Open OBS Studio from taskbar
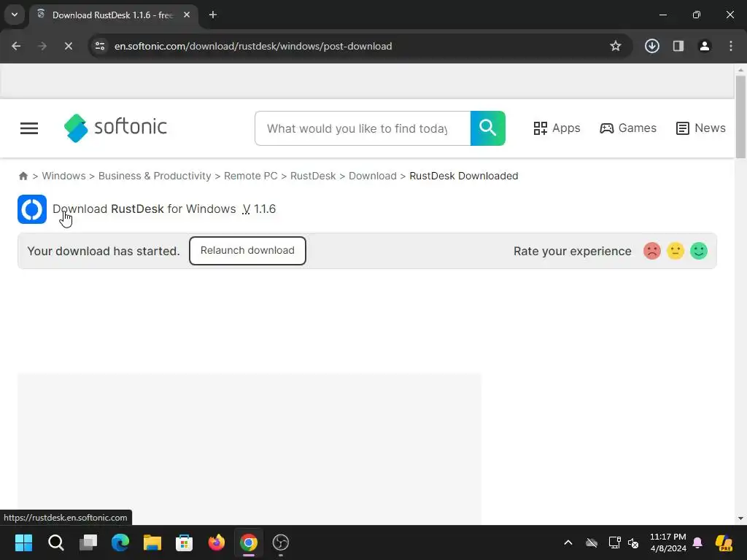Image resolution: width=747 pixels, height=560 pixels. point(281,542)
